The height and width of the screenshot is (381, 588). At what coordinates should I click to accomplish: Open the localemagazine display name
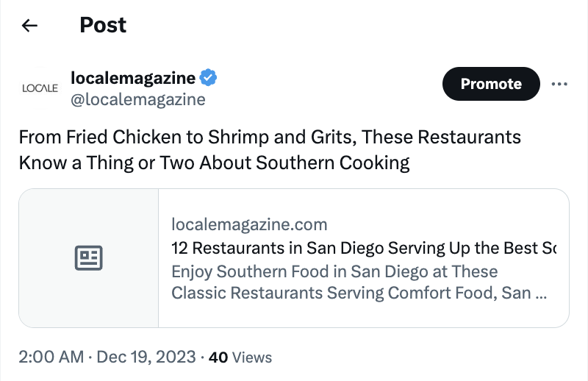click(133, 78)
